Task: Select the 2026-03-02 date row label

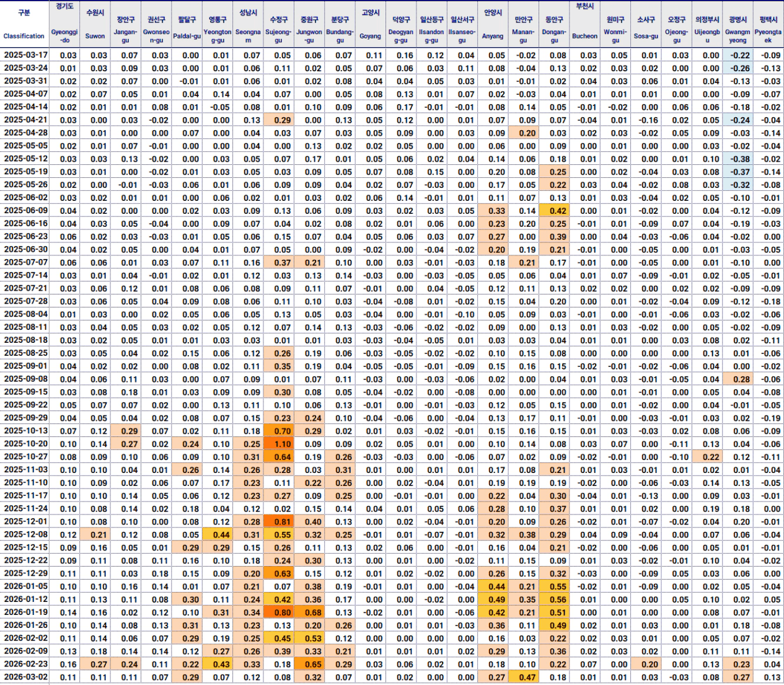Action: pos(25,677)
